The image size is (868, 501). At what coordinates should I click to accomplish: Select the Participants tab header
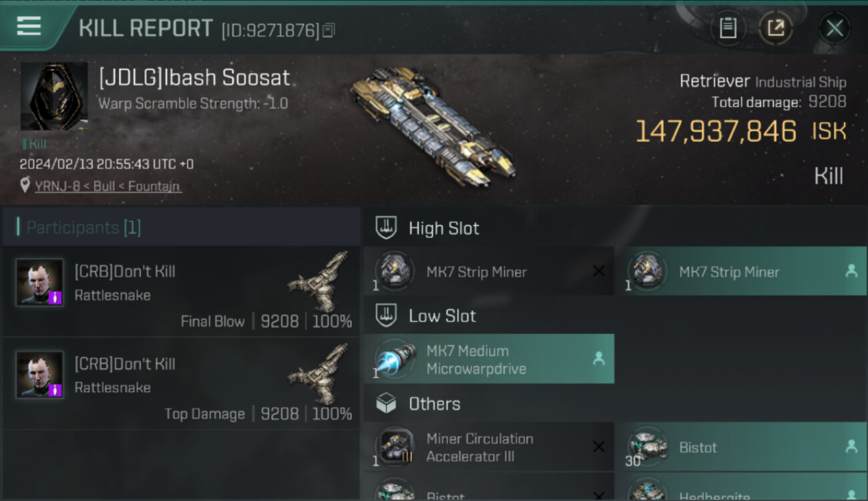83,228
